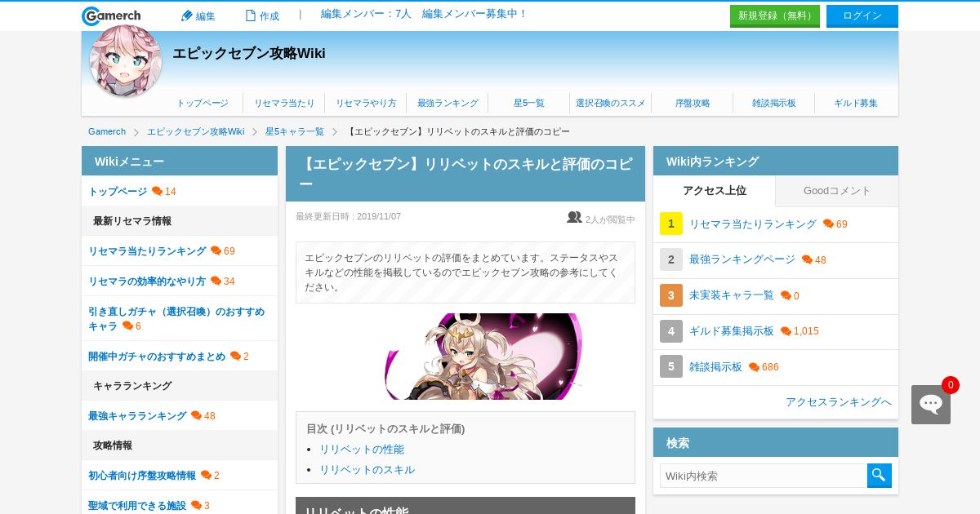Select 序盤攻略 nav item
Viewport: 980px width, 514px height.
[x=693, y=104]
